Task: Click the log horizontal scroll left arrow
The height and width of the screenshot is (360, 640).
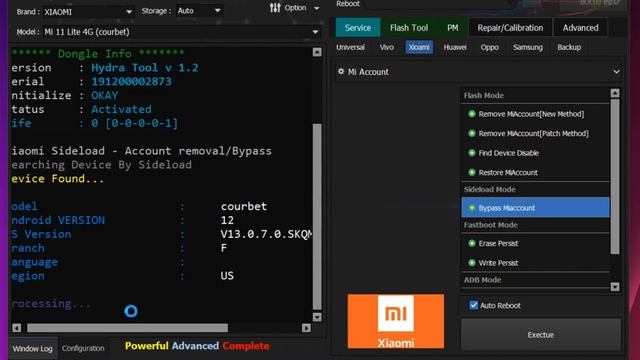Action: pos(17,328)
